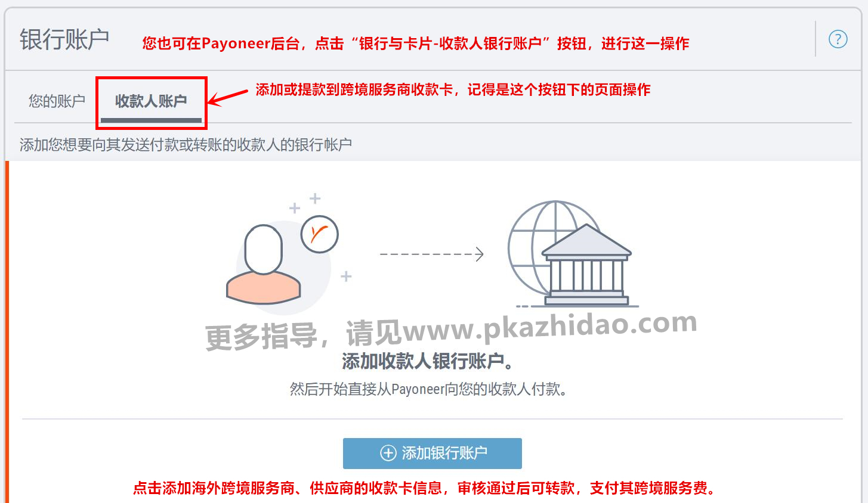Click the 然后开始直接从Payoneer subtitle text
Viewport: 868px width, 503px height.
coord(428,389)
